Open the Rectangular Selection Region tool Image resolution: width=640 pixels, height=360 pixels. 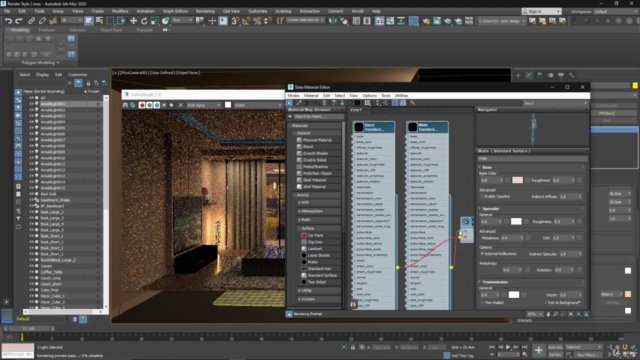point(110,21)
